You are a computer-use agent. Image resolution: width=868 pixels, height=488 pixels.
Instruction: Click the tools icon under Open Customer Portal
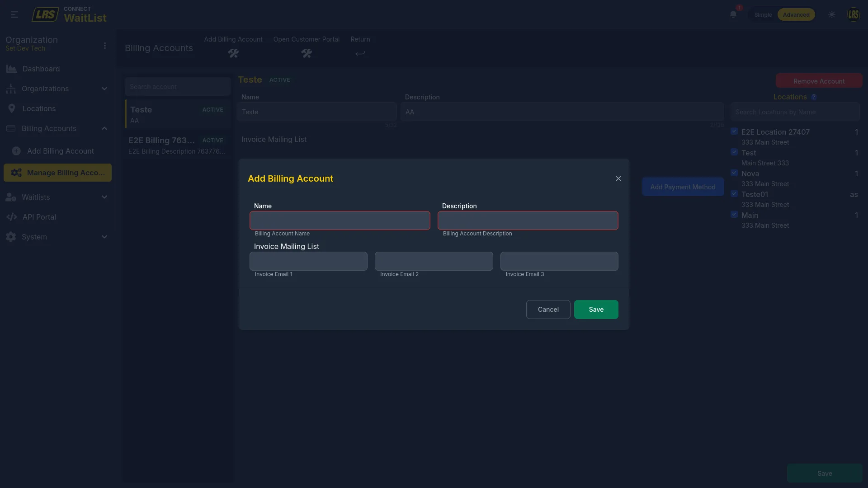coord(307,53)
